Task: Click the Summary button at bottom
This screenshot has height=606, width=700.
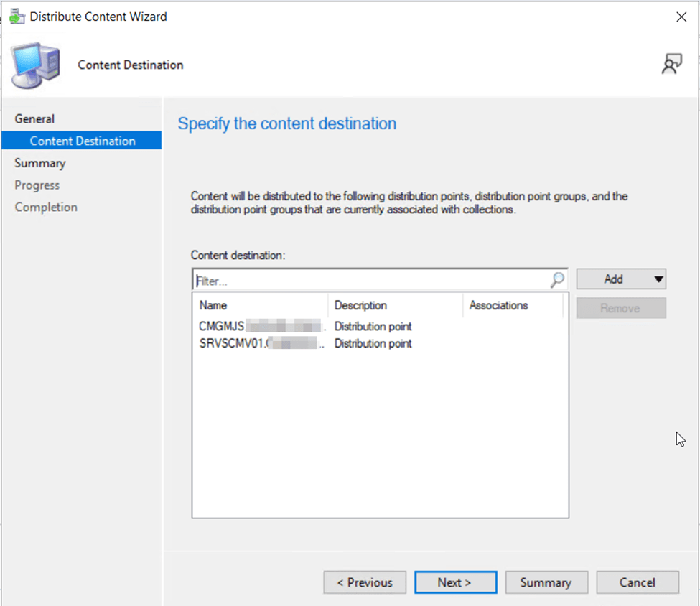Action: [x=546, y=582]
